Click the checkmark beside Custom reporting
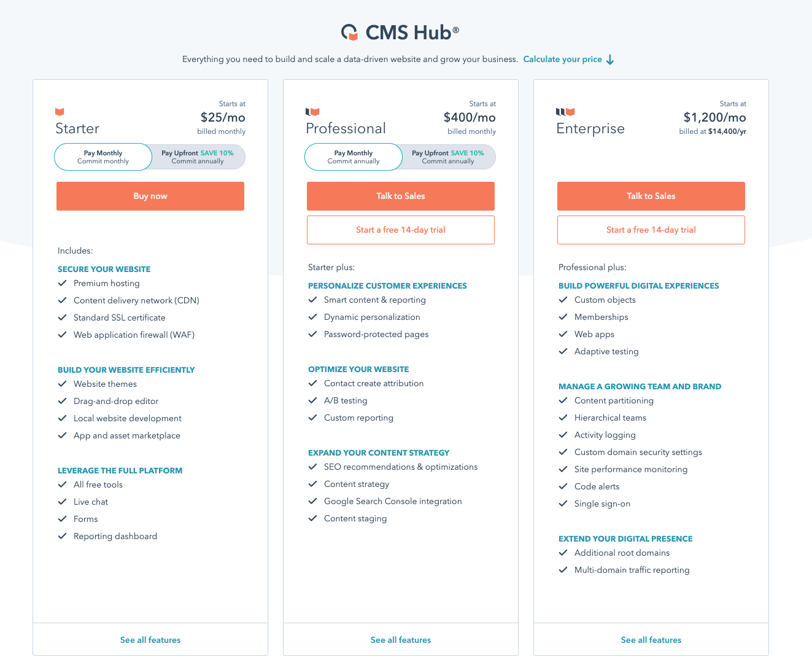812x657 pixels. point(312,418)
